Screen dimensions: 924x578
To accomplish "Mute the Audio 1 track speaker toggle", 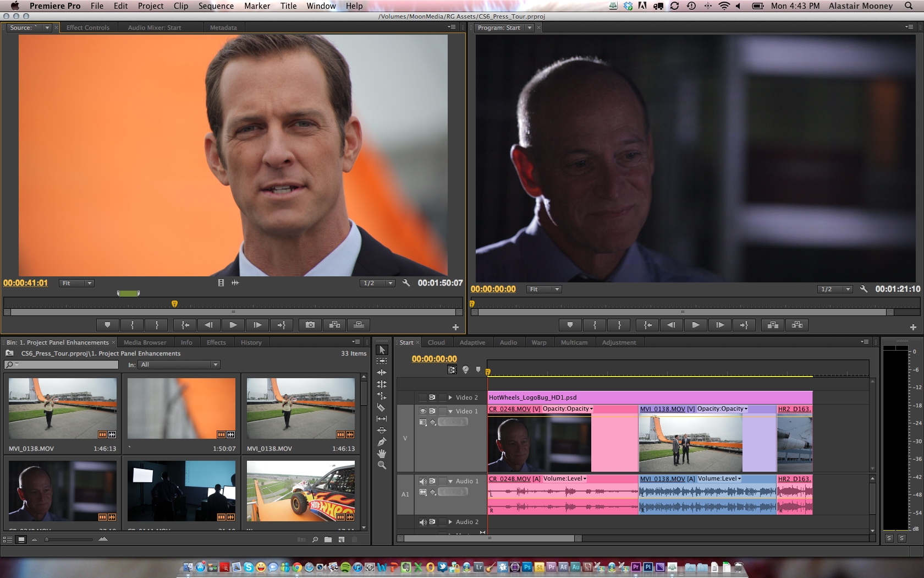I will click(423, 481).
